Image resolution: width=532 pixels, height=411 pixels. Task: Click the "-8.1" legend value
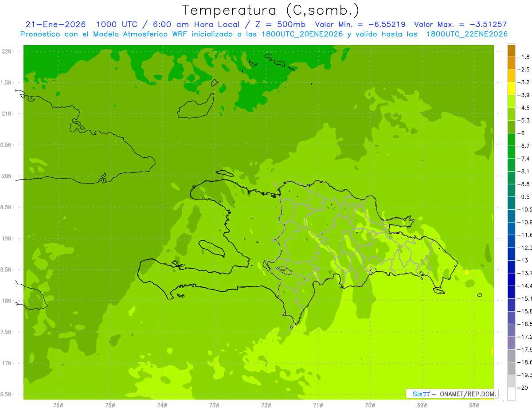[524, 172]
